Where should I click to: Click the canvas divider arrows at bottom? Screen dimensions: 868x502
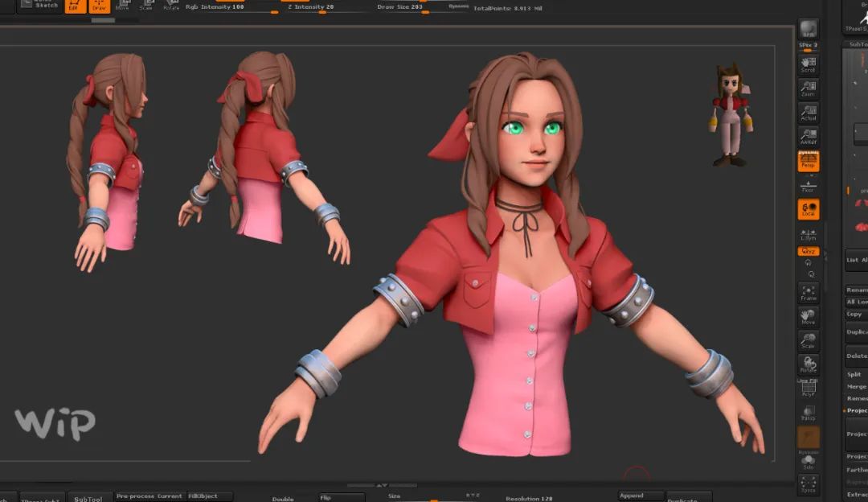382,485
